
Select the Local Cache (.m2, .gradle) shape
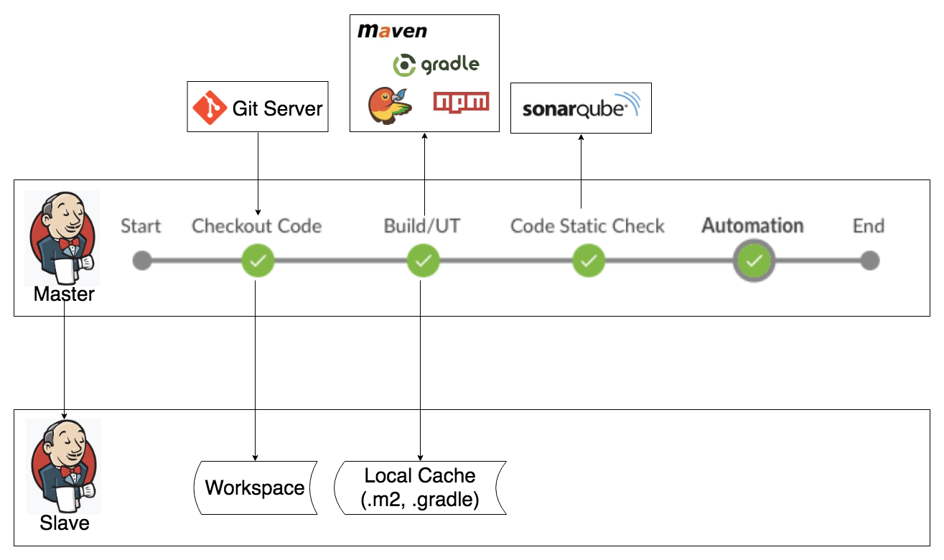(420, 488)
